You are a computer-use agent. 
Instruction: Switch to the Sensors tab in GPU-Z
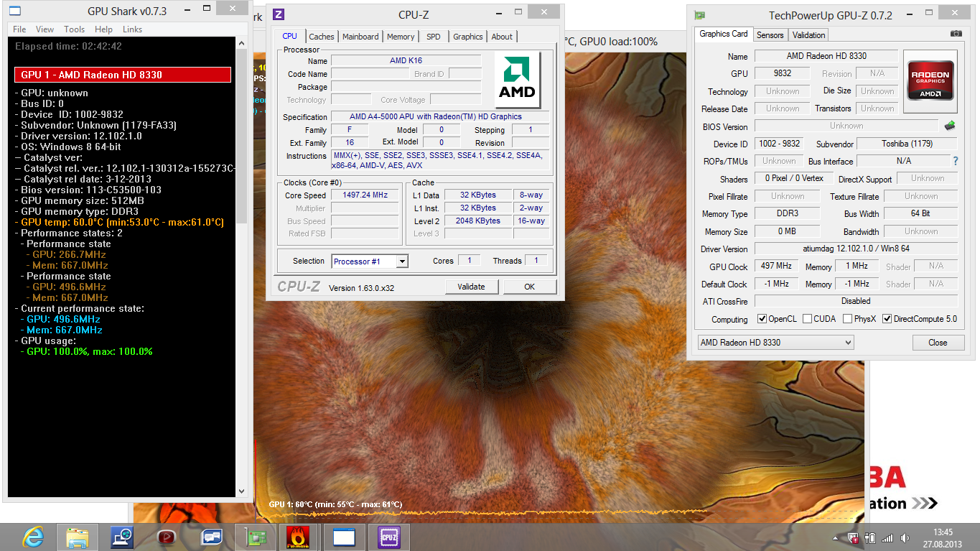click(x=770, y=34)
